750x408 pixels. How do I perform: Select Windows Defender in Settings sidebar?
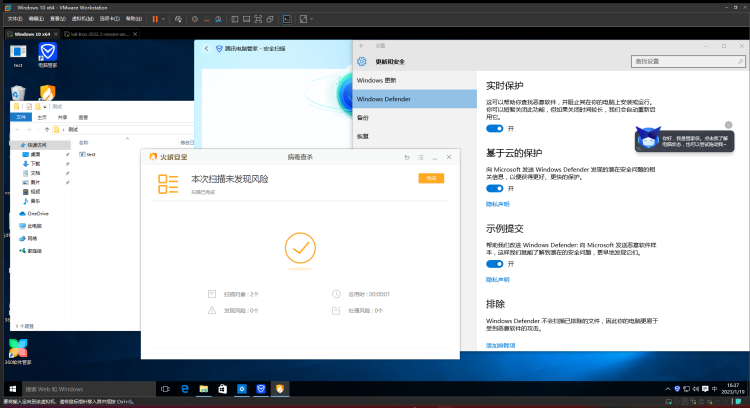(414, 99)
